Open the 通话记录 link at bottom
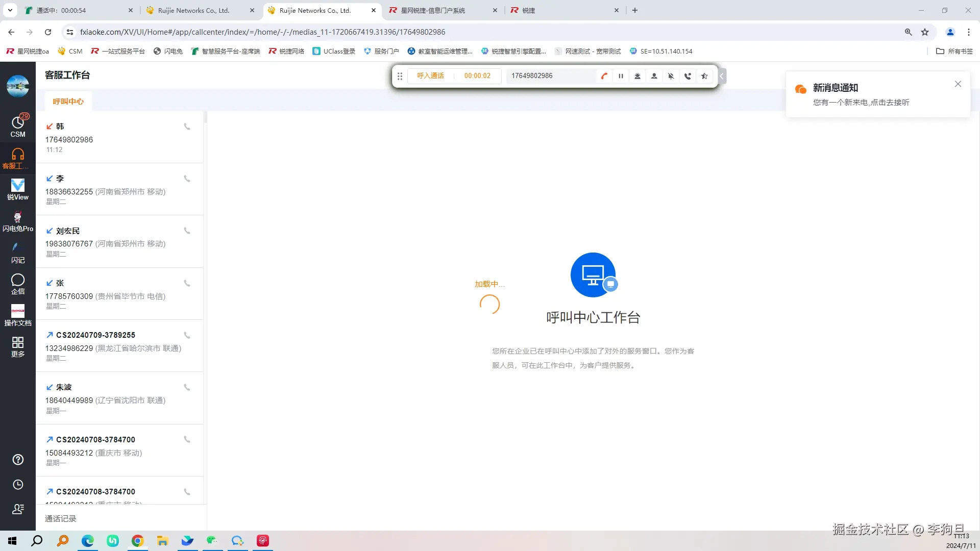The height and width of the screenshot is (551, 980). pyautogui.click(x=60, y=518)
